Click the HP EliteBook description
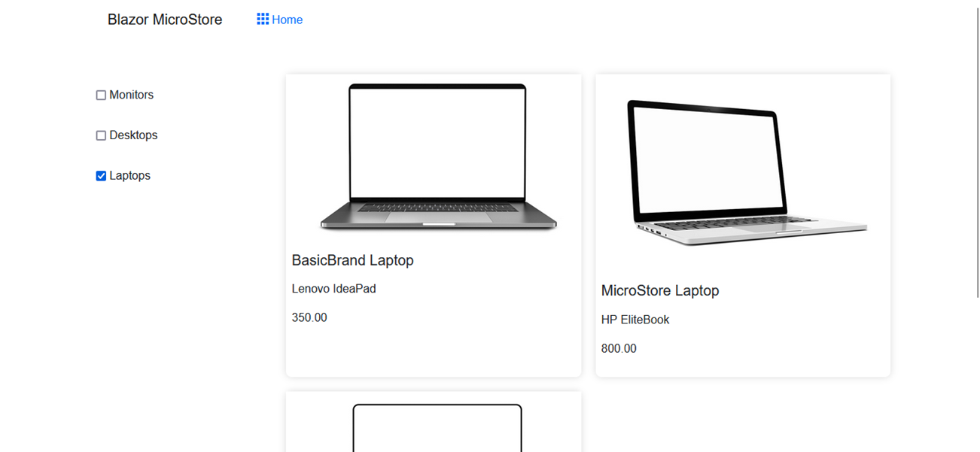The width and height of the screenshot is (980, 452). pos(635,320)
